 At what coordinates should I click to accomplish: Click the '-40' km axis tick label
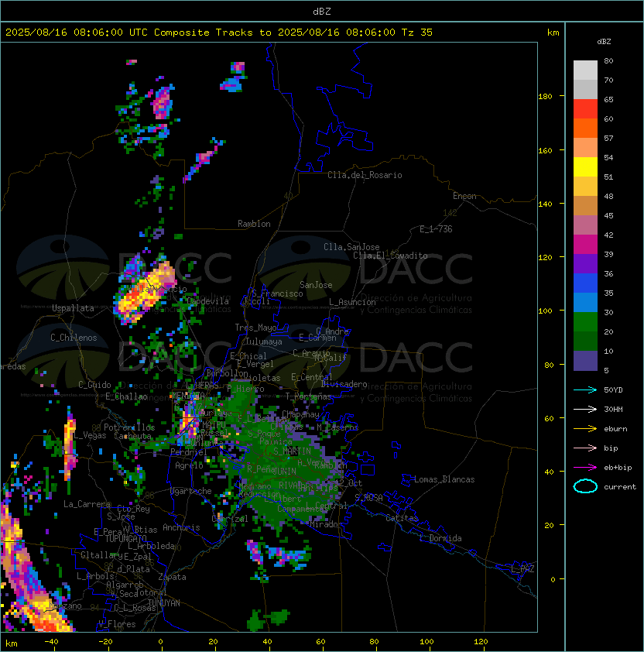(x=52, y=642)
